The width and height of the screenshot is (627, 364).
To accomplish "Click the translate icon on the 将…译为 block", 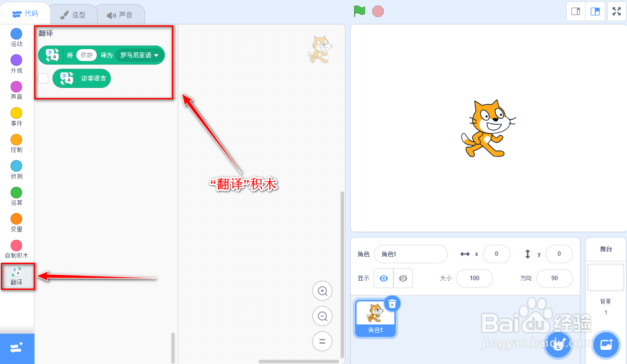I will [52, 55].
